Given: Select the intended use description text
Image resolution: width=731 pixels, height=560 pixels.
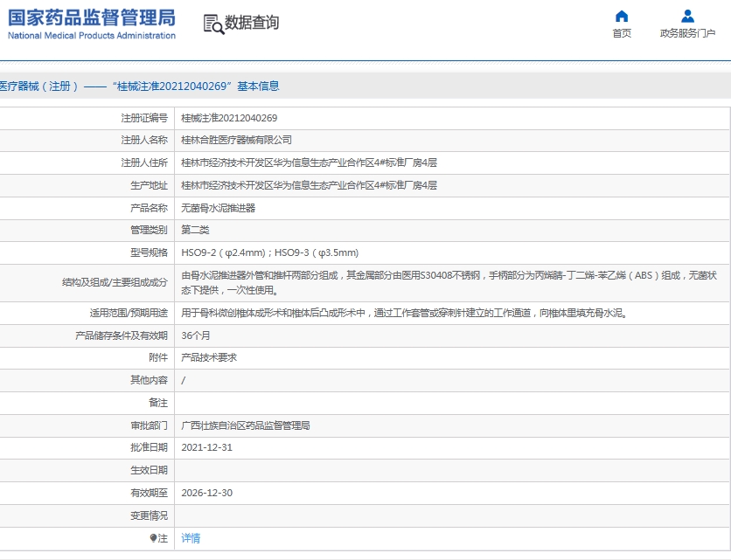Looking at the screenshot, I should [405, 313].
